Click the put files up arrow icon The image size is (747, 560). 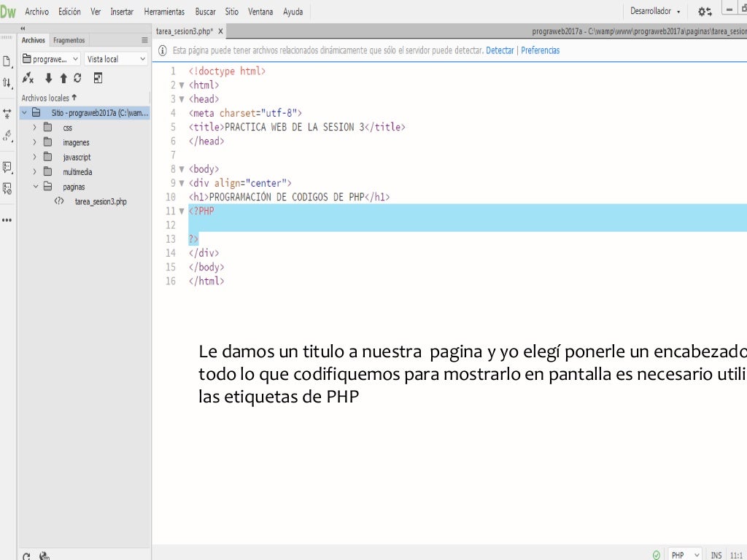pyautogui.click(x=63, y=78)
